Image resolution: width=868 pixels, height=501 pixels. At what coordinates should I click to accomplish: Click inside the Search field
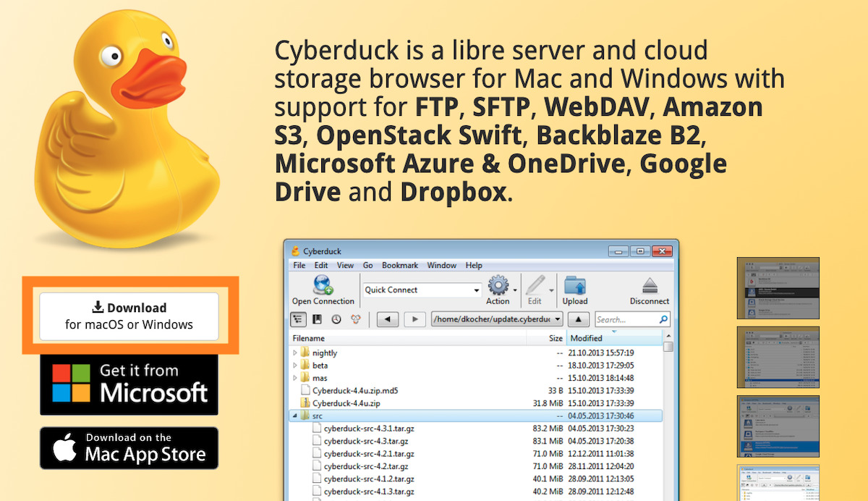click(626, 319)
